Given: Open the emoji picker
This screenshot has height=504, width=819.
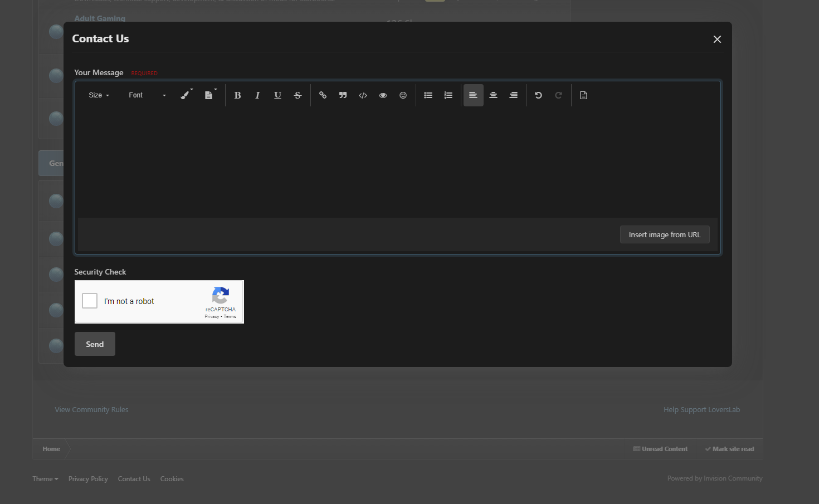Looking at the screenshot, I should [x=403, y=95].
